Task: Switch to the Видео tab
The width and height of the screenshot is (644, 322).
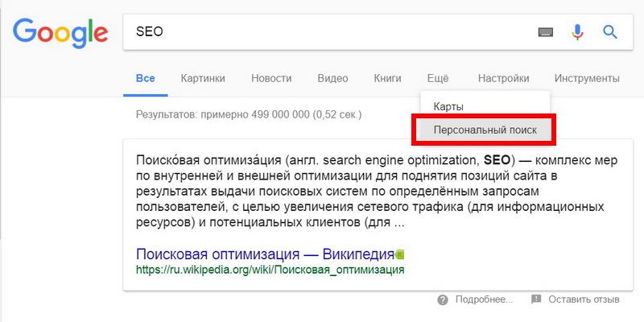Action: tap(332, 78)
